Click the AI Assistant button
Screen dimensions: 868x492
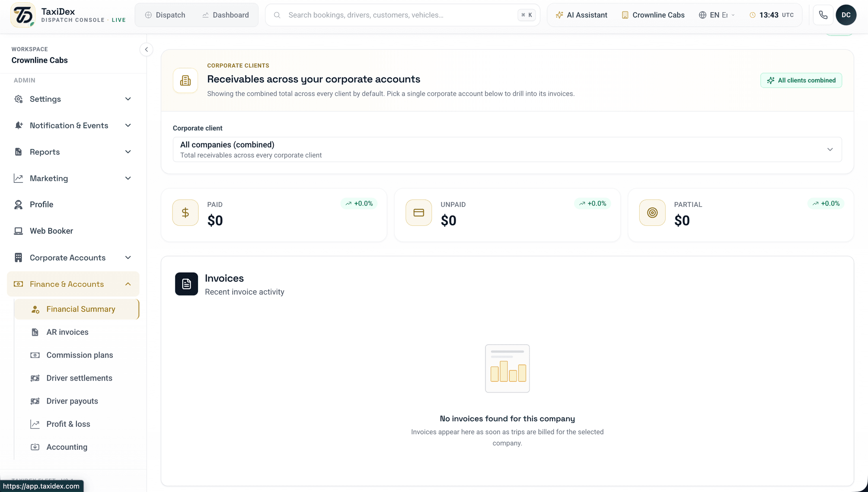(x=581, y=15)
